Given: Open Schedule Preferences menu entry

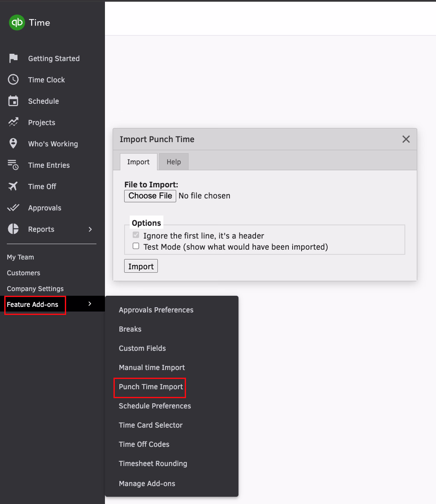Looking at the screenshot, I should (x=155, y=406).
